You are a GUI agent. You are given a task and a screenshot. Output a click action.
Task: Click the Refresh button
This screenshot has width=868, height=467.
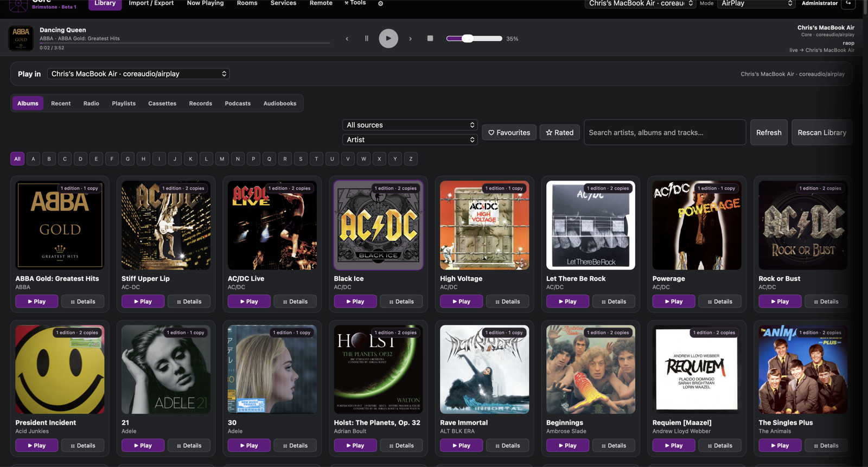pyautogui.click(x=769, y=132)
